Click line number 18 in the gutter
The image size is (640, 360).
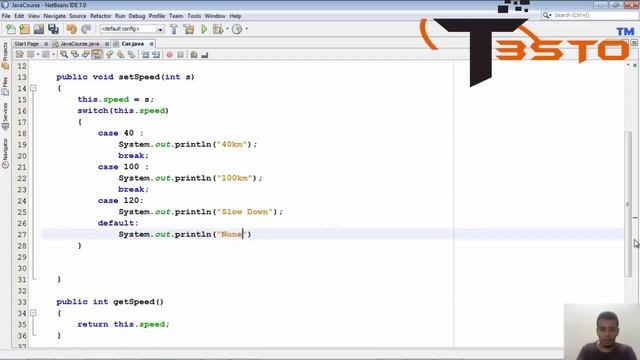click(x=22, y=133)
